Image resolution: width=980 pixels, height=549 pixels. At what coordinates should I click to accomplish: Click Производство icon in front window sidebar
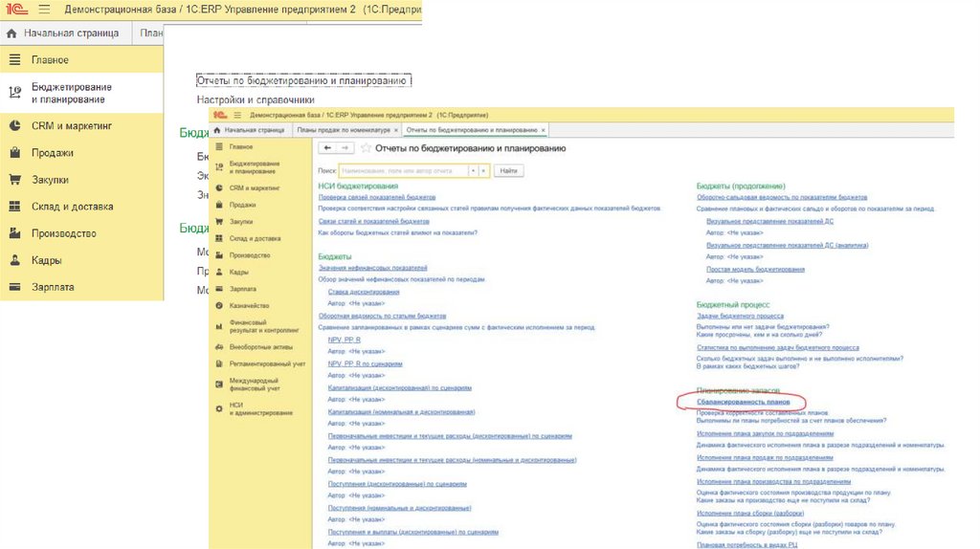click(x=219, y=254)
